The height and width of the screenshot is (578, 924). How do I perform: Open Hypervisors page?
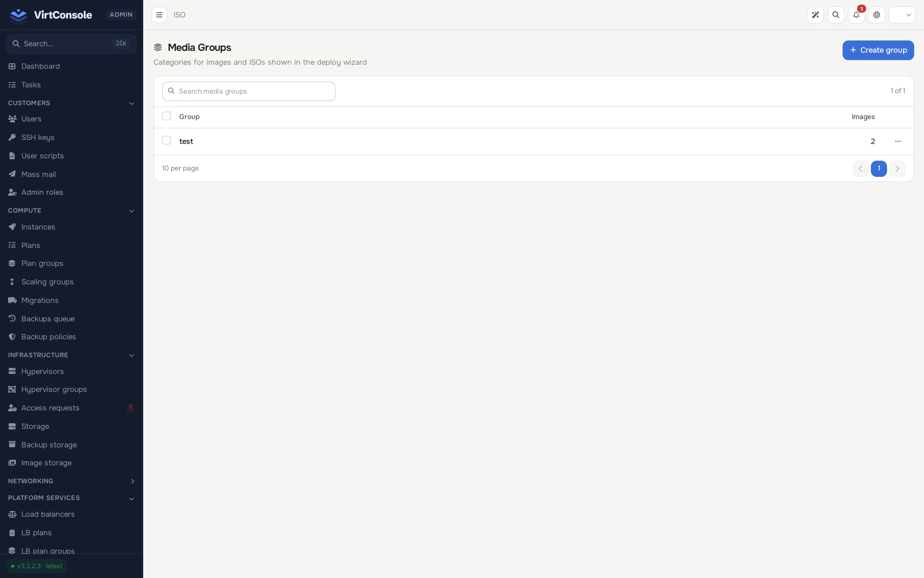click(71, 371)
